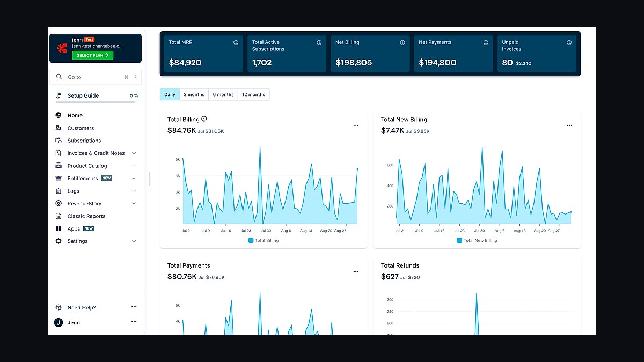Viewport: 644px width, 362px height.
Task: Click the Apps grid icon
Action: click(58, 228)
